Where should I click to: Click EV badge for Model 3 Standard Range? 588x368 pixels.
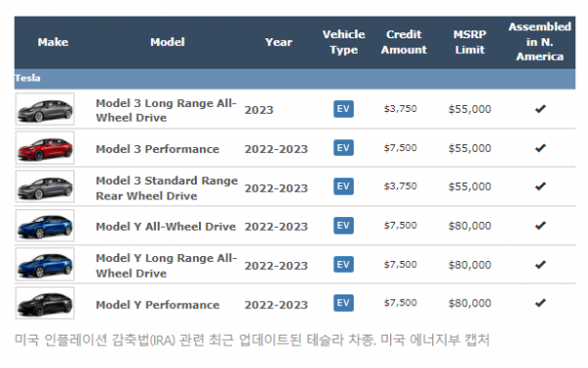pos(344,186)
